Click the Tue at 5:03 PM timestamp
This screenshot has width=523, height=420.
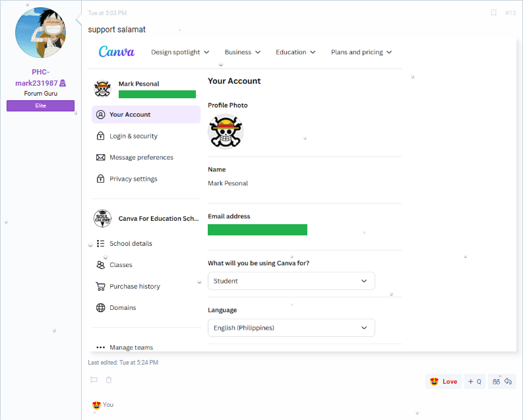(107, 13)
